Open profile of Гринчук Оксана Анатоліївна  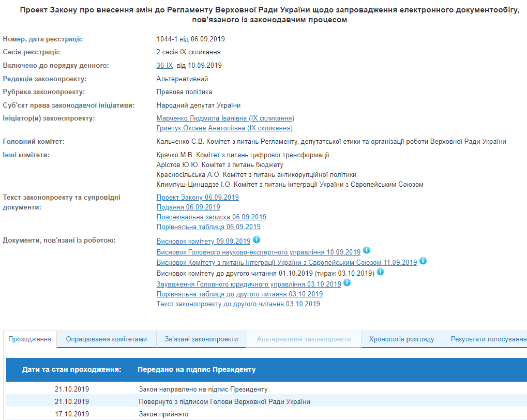click(x=225, y=128)
